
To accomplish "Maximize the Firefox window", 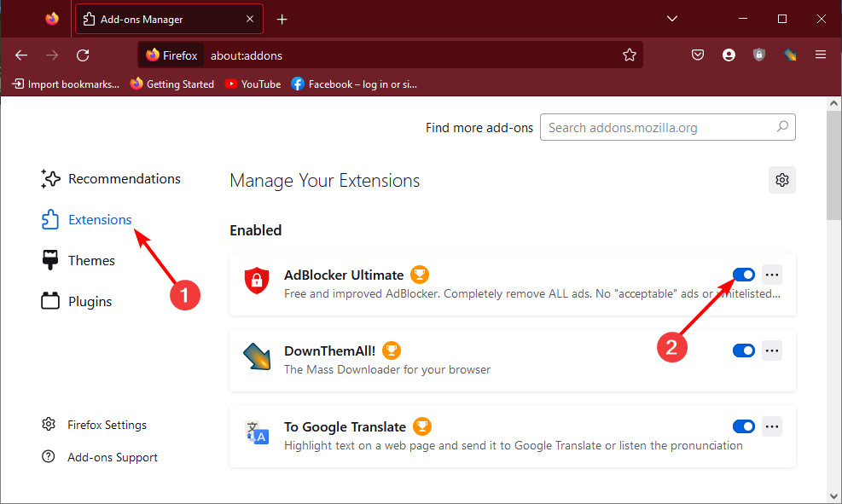I will (781, 19).
